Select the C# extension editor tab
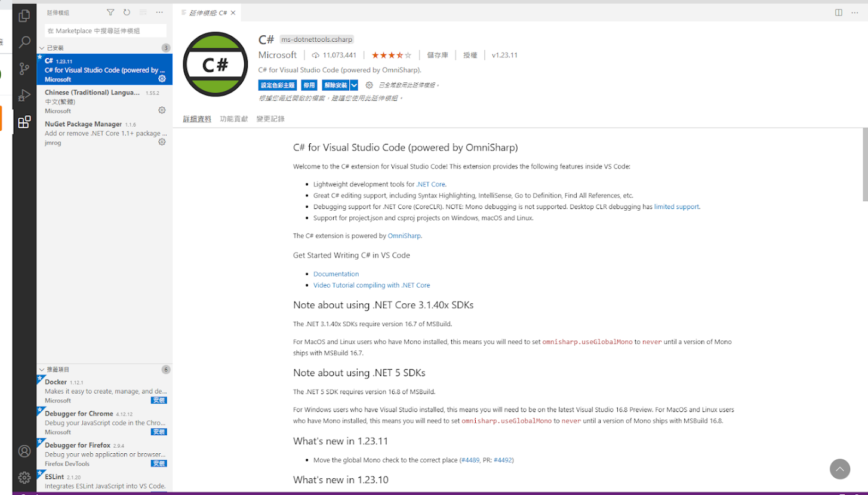 (x=208, y=13)
